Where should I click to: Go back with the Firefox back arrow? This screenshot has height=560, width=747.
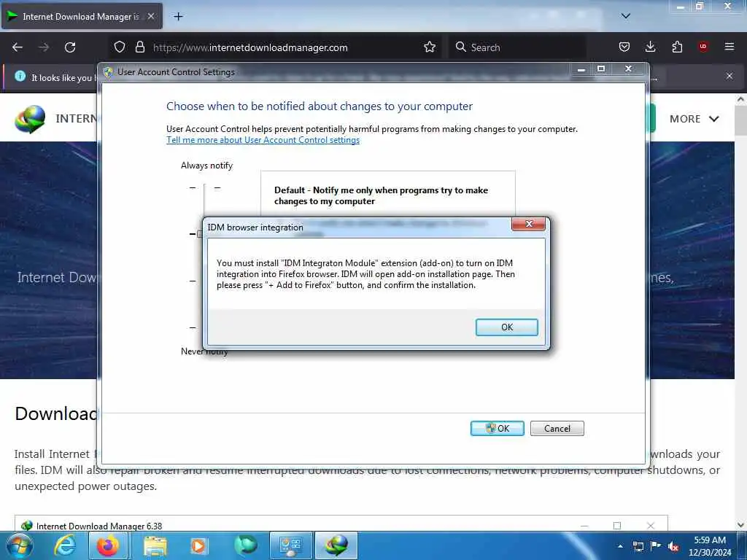coord(18,47)
